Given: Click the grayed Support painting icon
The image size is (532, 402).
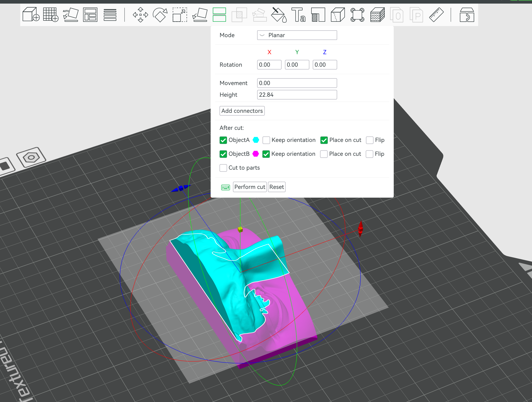Looking at the screenshot, I should point(259,15).
